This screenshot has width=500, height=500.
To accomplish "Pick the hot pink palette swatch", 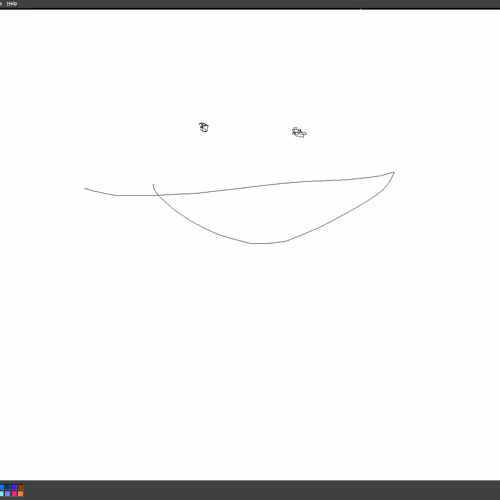I will click(14, 493).
